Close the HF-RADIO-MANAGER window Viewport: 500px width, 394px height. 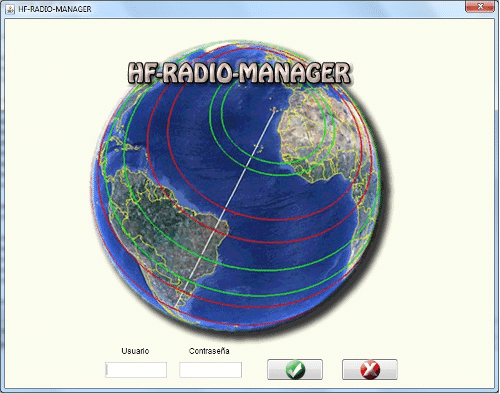click(480, 6)
